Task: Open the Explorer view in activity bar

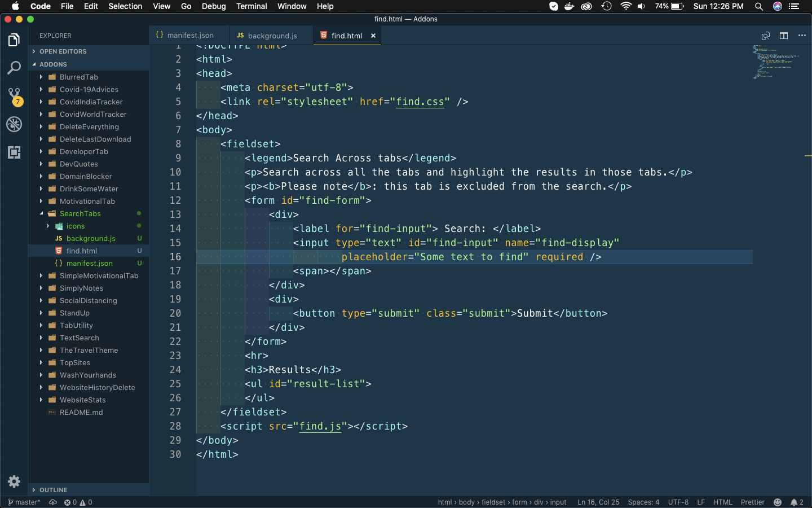Action: coord(14,40)
